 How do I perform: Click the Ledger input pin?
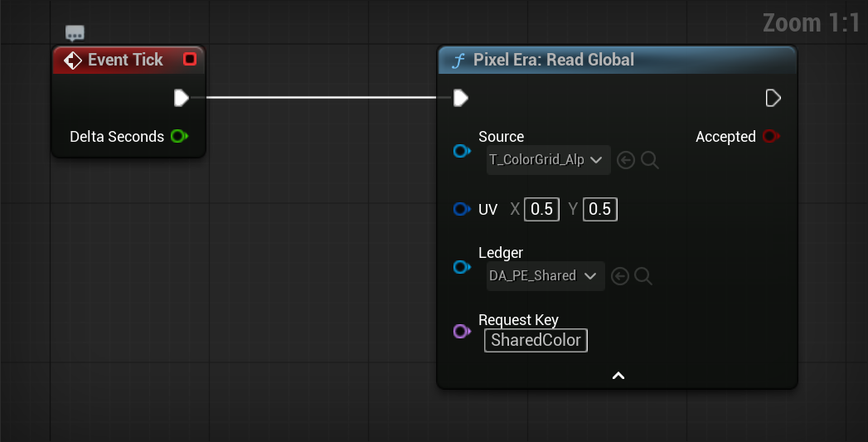[x=462, y=267]
